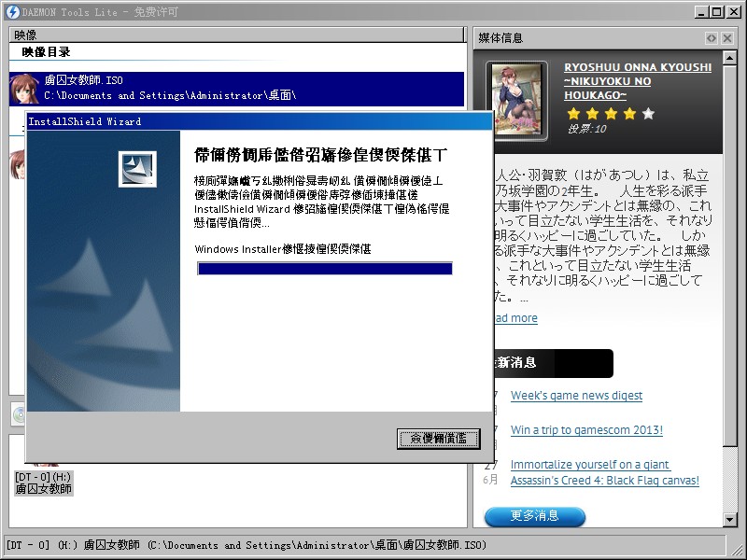Click the fifth grey rating star

point(648,113)
